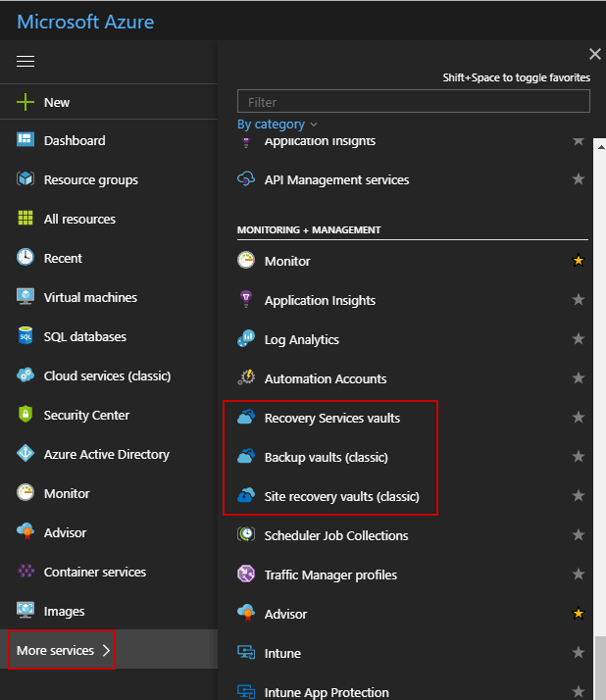Image resolution: width=606 pixels, height=700 pixels.
Task: Open Log Analytics from the services list
Action: point(301,340)
